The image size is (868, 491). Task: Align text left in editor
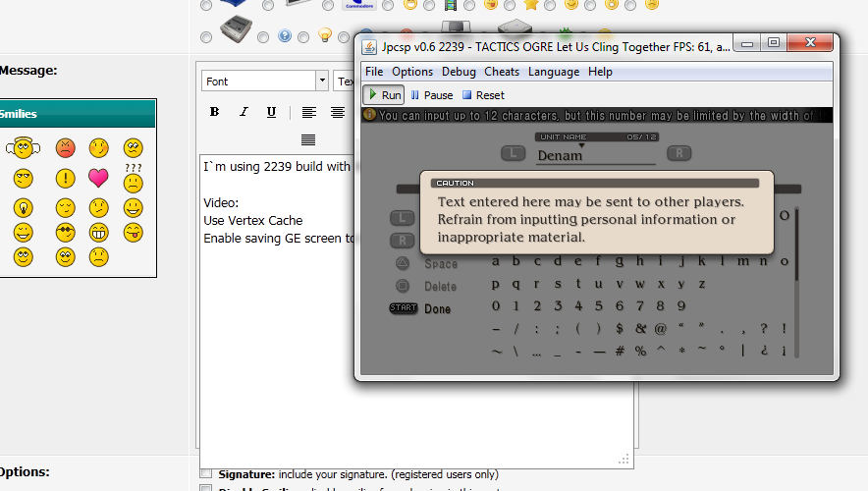pos(308,112)
